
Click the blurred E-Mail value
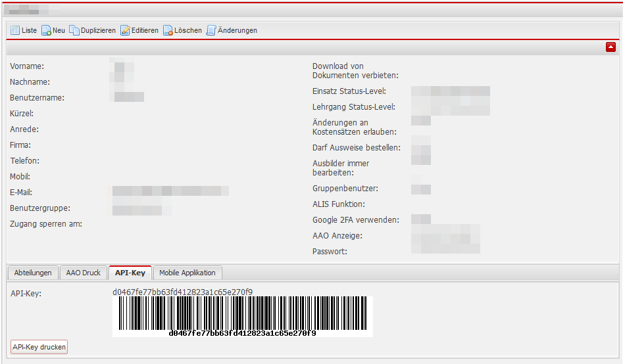point(170,192)
